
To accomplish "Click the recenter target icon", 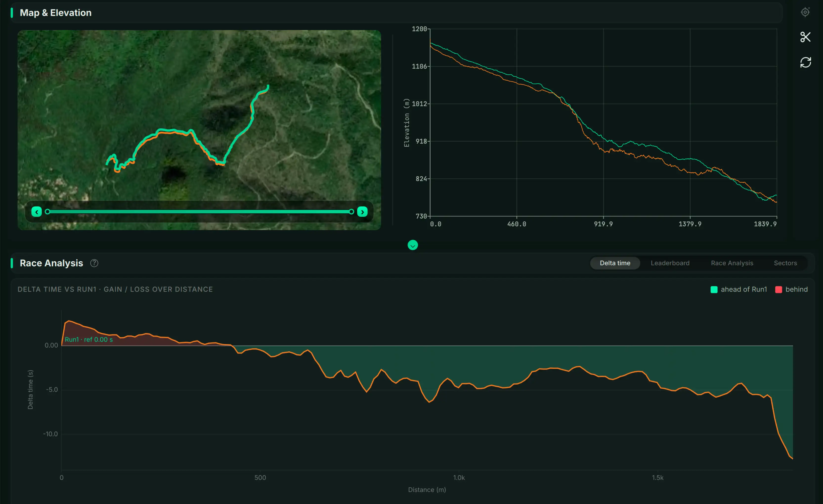I will click(x=805, y=12).
